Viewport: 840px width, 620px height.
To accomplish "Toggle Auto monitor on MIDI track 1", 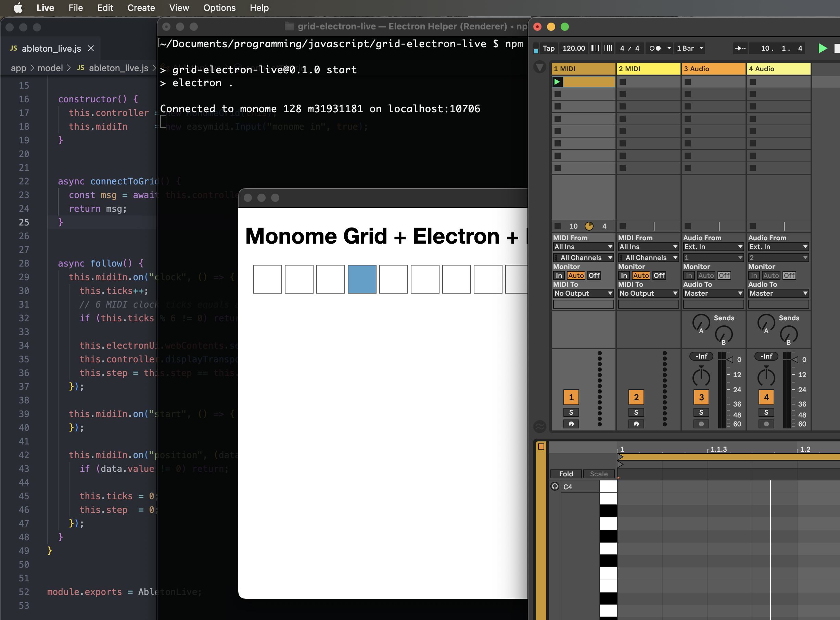I will pyautogui.click(x=576, y=274).
